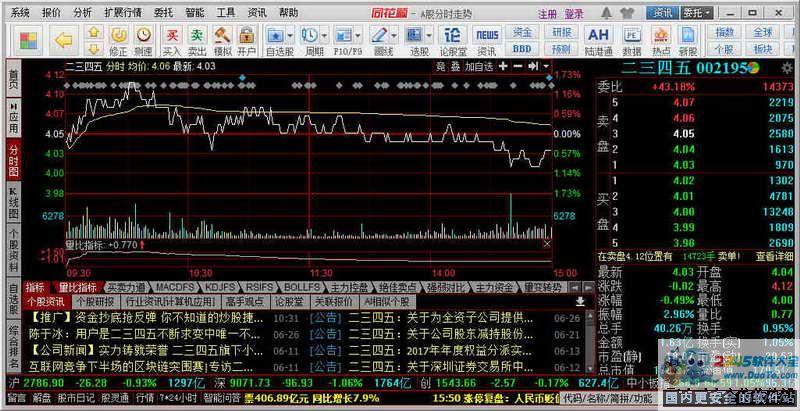Click the pie chart icon beside 002195
This screenshot has height=411, width=800.
[754, 67]
